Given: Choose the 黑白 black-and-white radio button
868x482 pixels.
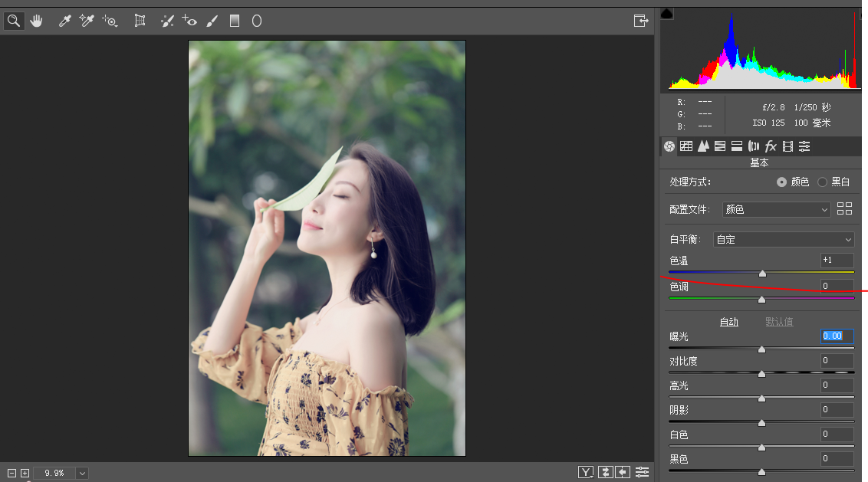Looking at the screenshot, I should pos(822,182).
